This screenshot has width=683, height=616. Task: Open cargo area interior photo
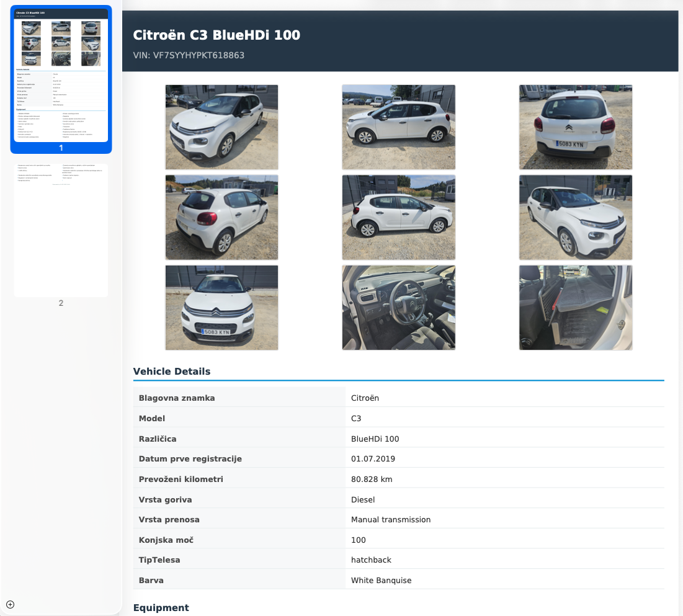coord(576,308)
